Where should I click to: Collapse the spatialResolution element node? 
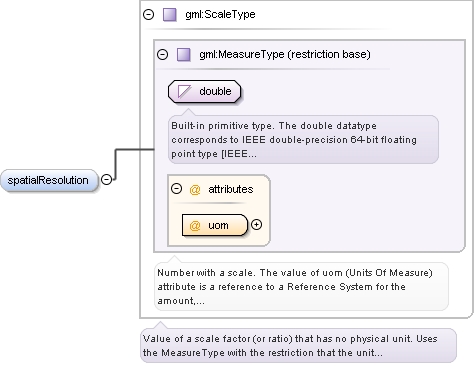tap(106, 180)
